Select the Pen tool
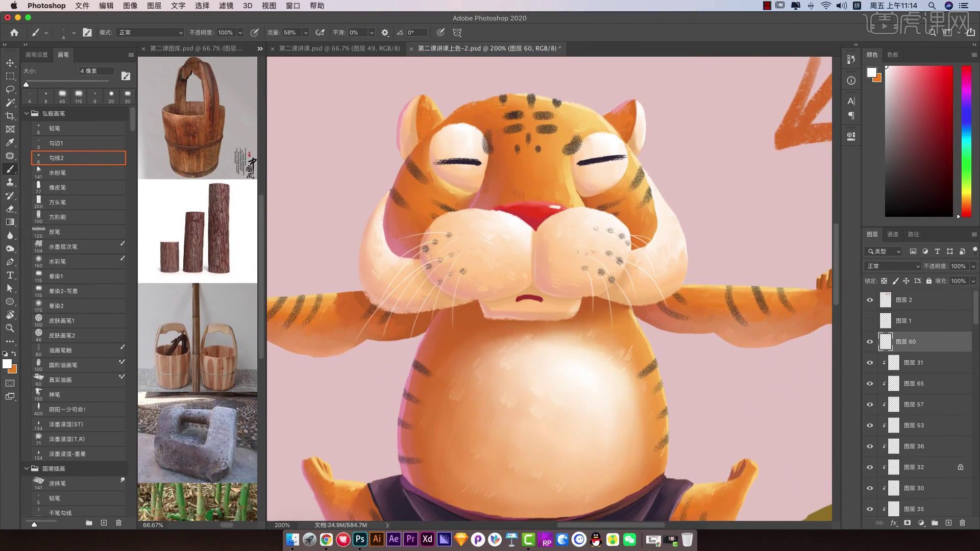Viewport: 980px width, 551px height. (10, 262)
